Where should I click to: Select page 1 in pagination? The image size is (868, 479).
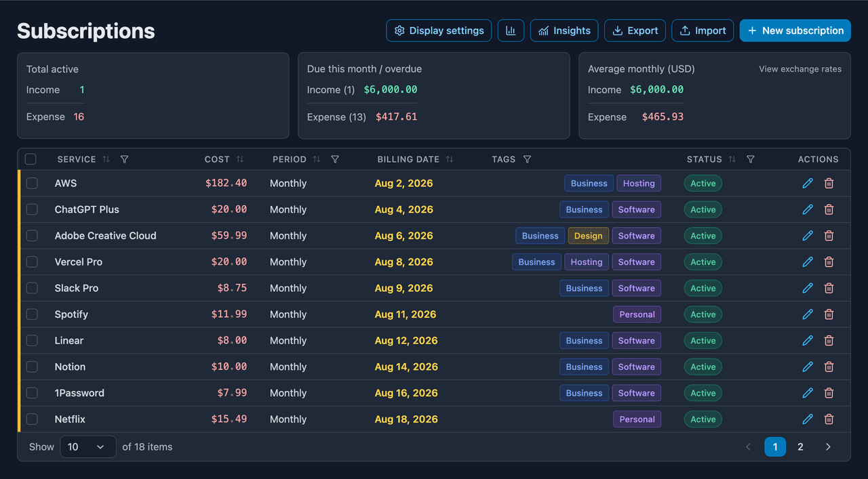coord(775,446)
